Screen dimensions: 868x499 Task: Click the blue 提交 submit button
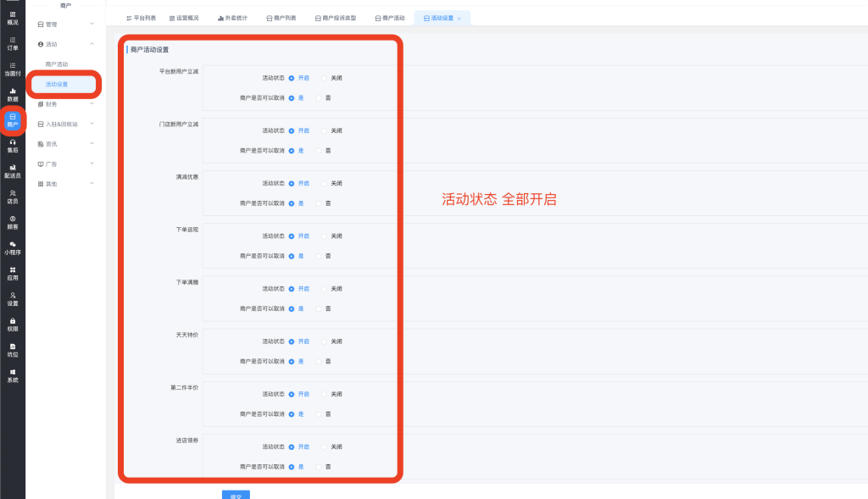(236, 495)
